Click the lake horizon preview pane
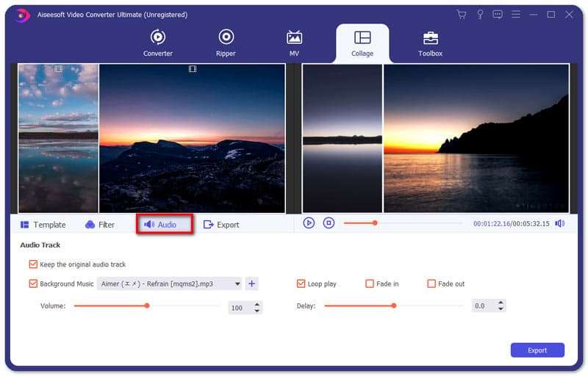 point(342,138)
